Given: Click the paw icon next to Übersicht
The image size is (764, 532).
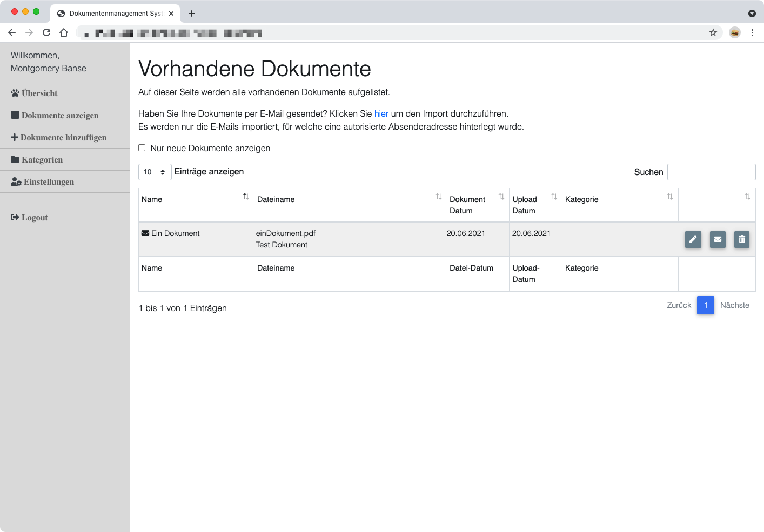Looking at the screenshot, I should [15, 93].
